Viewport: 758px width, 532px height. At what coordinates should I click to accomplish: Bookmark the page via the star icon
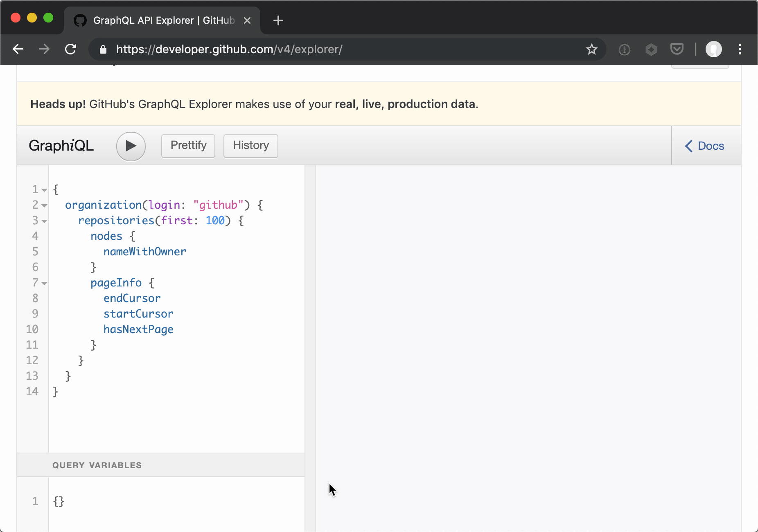(x=591, y=49)
